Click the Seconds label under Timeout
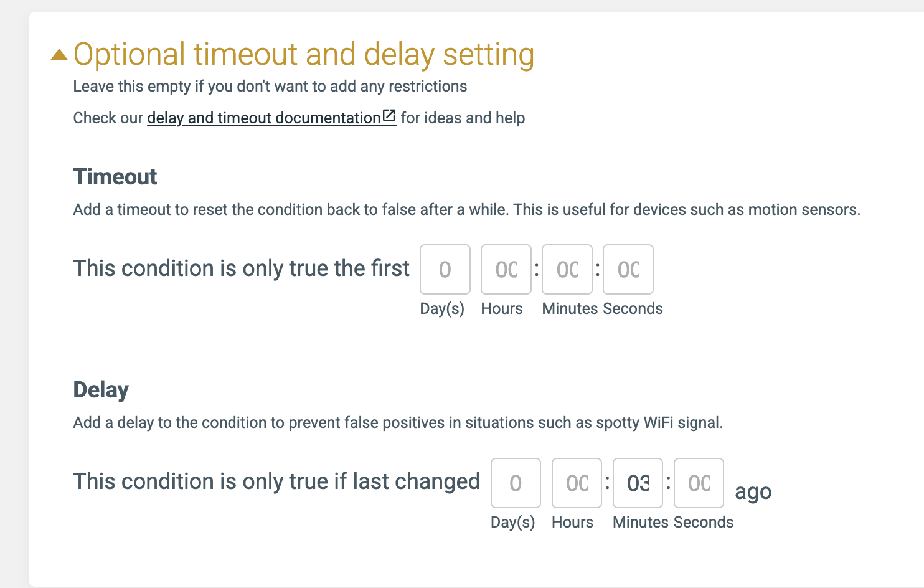 (633, 309)
